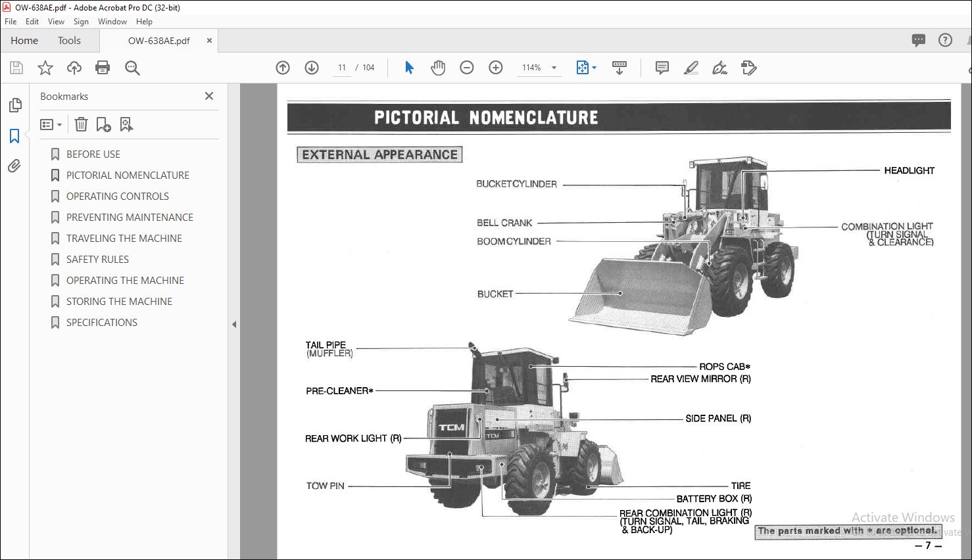This screenshot has width=972, height=560.
Task: Open the find text search tool
Action: pos(132,68)
